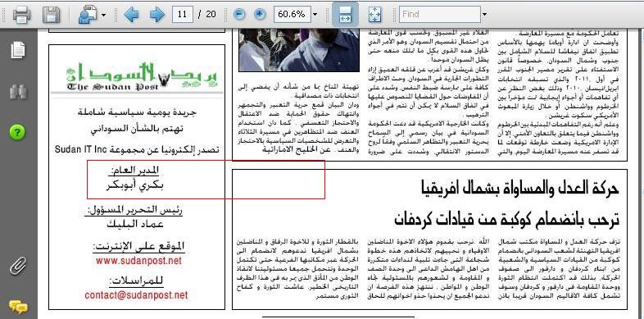Click the 'المدير العام' heading
The height and width of the screenshot is (319, 644).
coord(134,170)
